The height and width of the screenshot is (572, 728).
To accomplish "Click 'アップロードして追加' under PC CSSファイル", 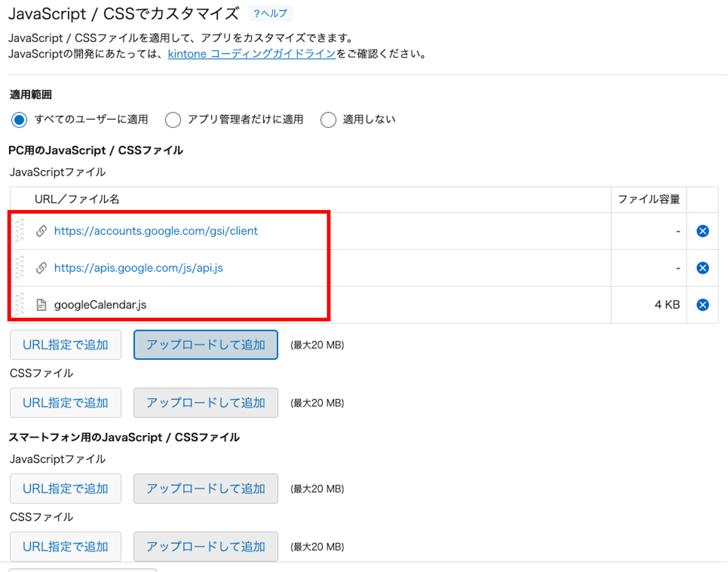I will click(x=206, y=403).
